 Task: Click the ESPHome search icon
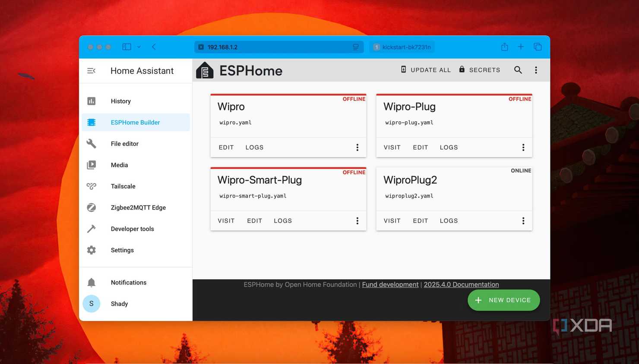coord(518,70)
